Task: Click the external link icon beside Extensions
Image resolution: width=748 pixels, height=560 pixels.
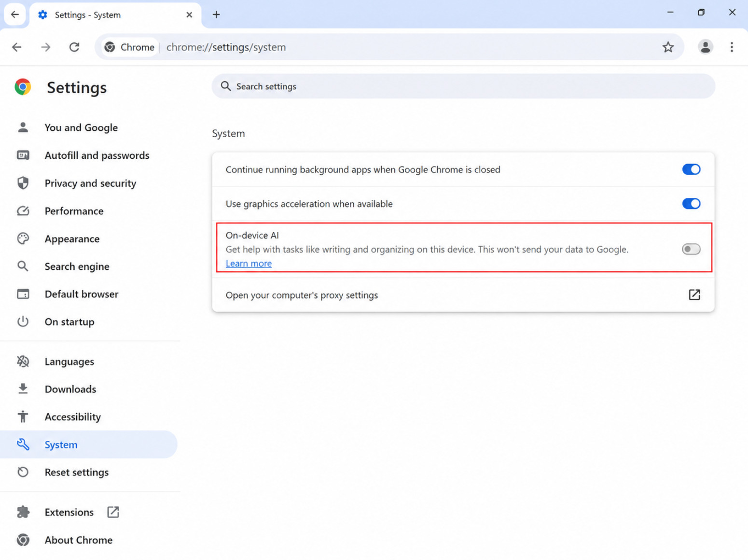Action: coord(113,512)
